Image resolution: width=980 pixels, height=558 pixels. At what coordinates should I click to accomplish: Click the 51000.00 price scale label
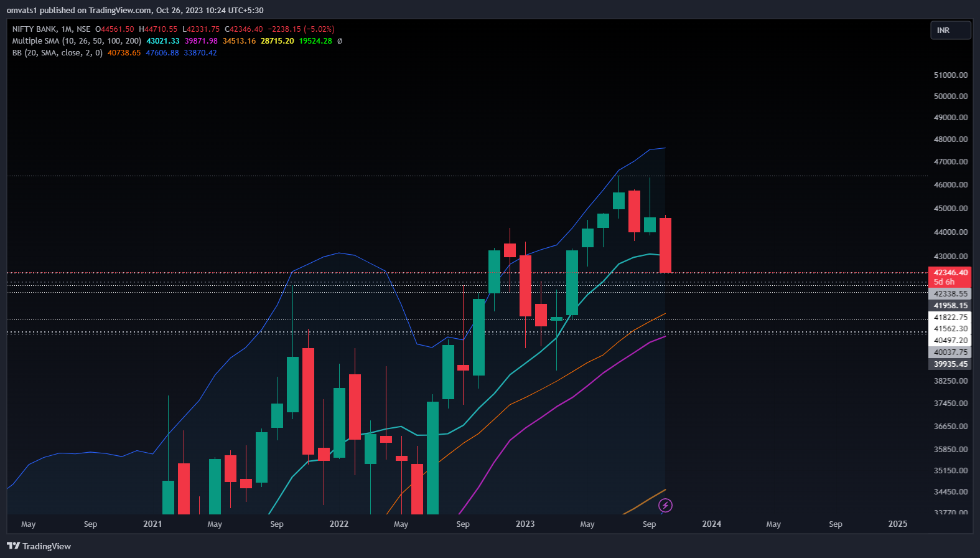(x=951, y=75)
